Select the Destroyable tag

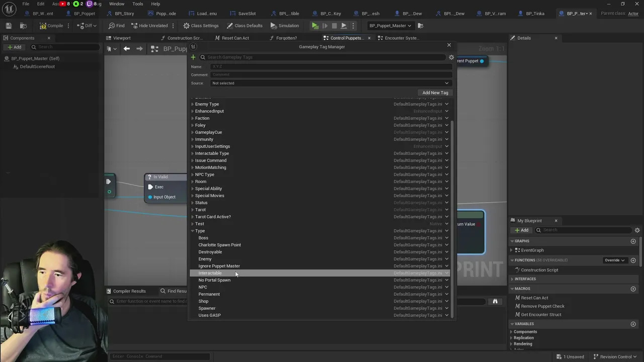210,252
